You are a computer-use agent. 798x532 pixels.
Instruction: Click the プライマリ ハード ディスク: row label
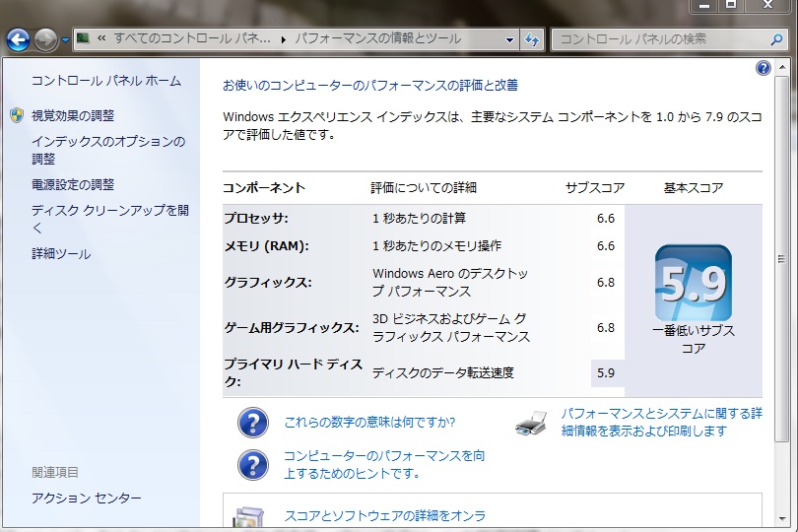click(294, 372)
